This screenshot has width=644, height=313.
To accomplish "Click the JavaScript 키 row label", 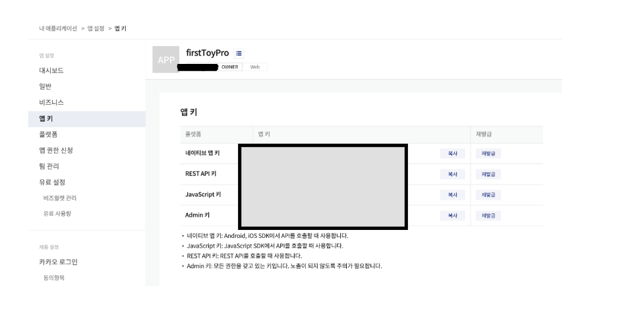I will point(203,194).
